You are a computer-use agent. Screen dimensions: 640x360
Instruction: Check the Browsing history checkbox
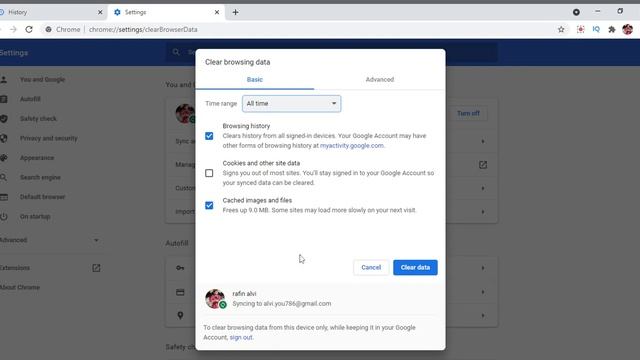pyautogui.click(x=209, y=136)
